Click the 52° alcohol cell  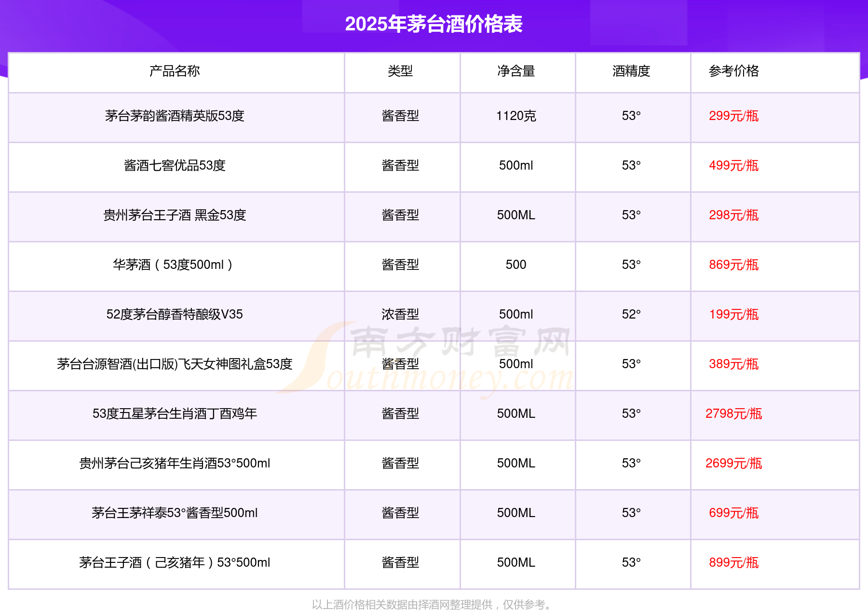click(631, 315)
